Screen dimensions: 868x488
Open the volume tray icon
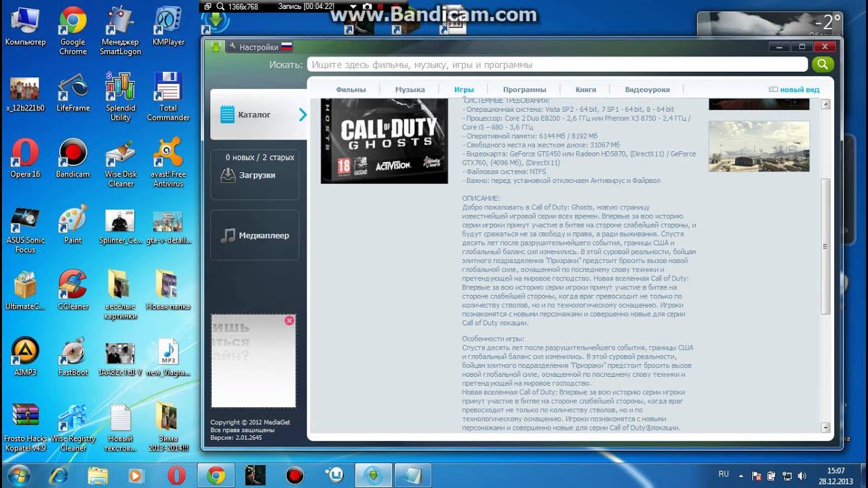tap(802, 476)
